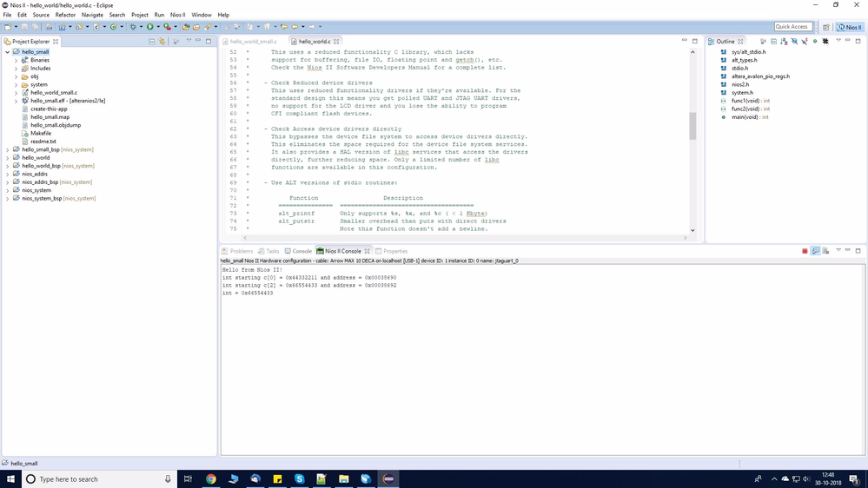Click the New file toolbar icon

[8, 27]
